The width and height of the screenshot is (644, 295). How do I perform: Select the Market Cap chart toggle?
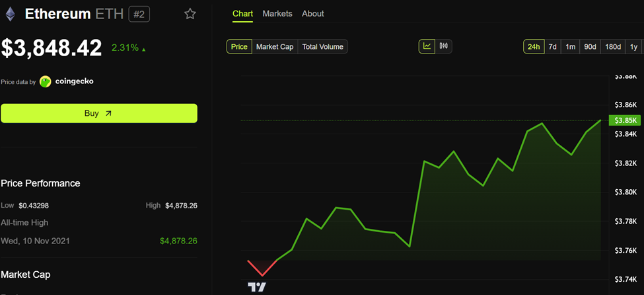(x=275, y=46)
